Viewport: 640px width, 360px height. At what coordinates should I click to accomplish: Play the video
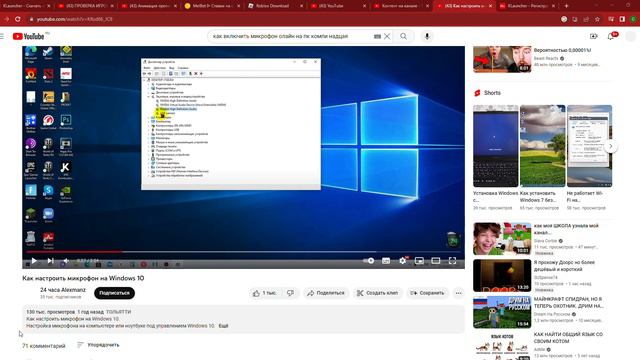coord(34,260)
